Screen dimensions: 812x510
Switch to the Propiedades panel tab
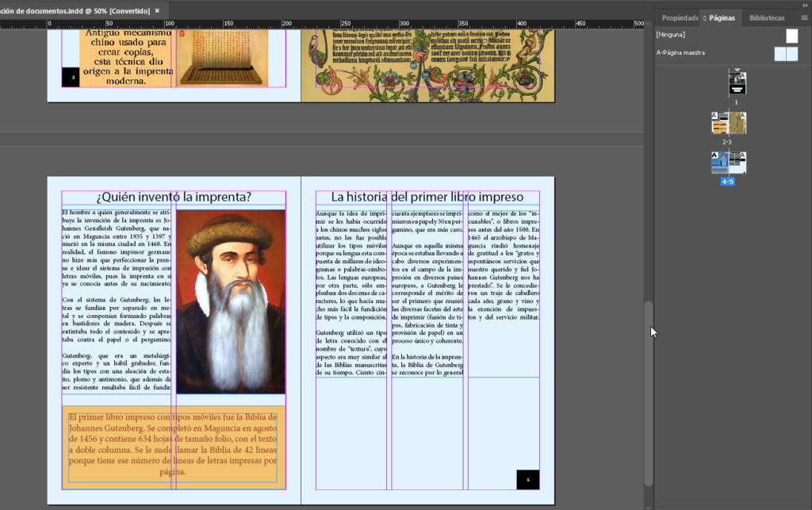[680, 17]
